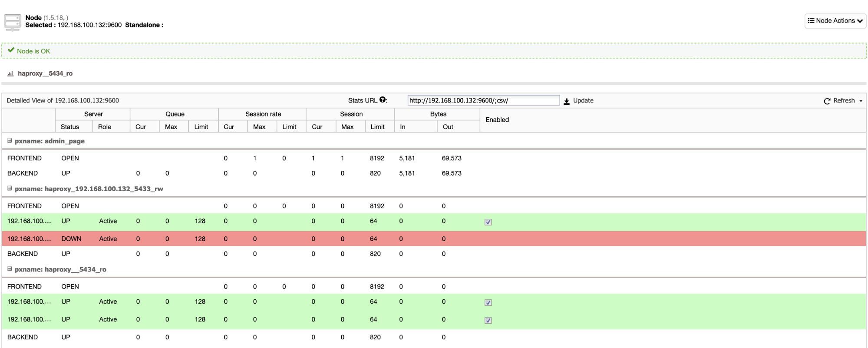Click the green Node is OK checkmark
Image resolution: width=868 pixels, height=348 pixels.
tap(11, 50)
